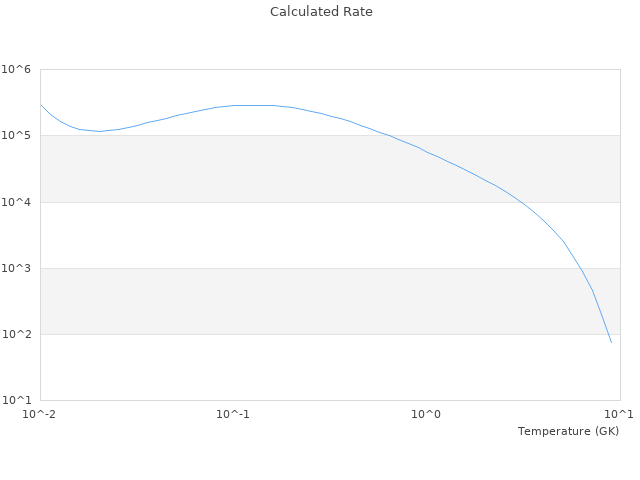Click the curve's lowest endpoint at the far right

[x=611, y=342]
